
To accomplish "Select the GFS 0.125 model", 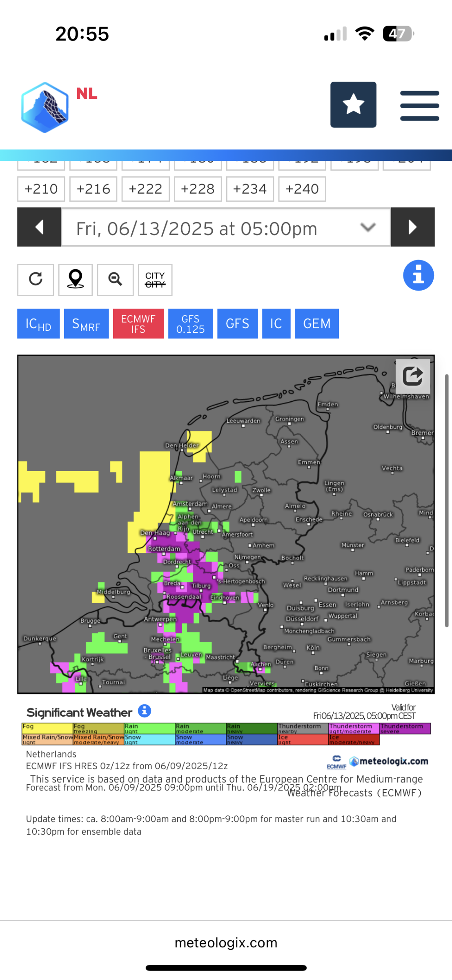I will tap(191, 323).
